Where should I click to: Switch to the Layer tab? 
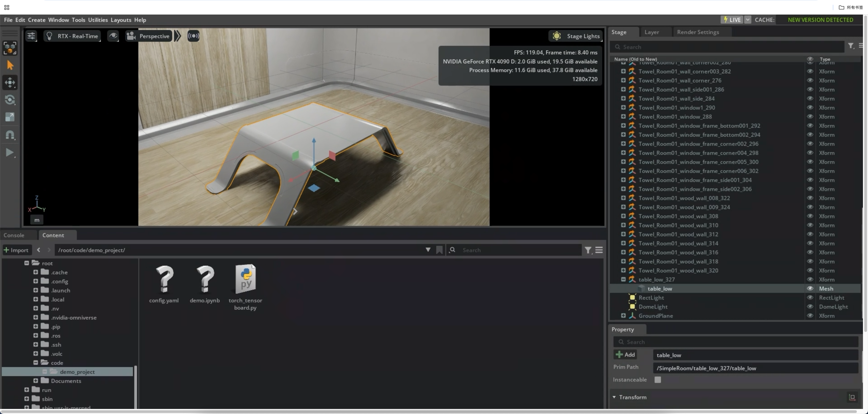point(651,32)
